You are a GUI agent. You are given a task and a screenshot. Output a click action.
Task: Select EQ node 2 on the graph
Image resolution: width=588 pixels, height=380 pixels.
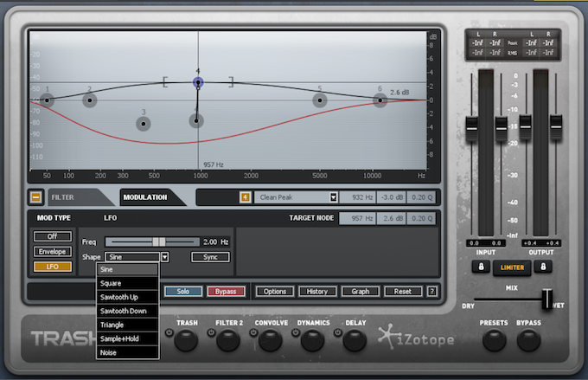point(90,100)
